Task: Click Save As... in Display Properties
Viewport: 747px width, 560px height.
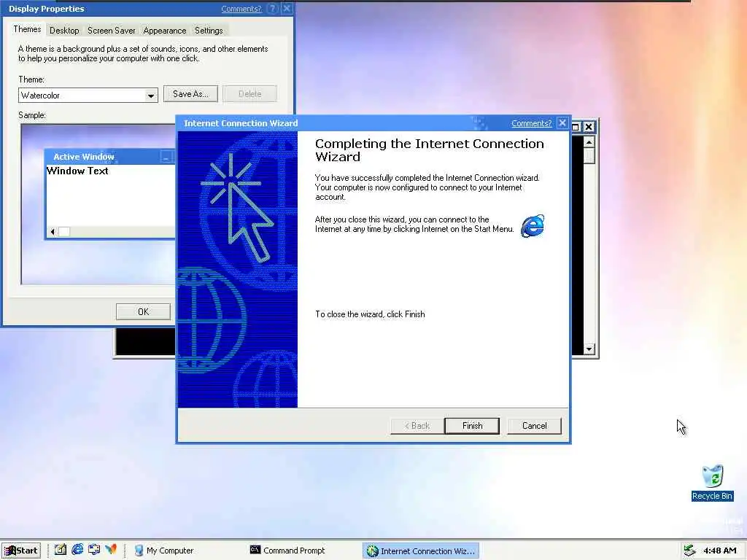Action: 190,94
